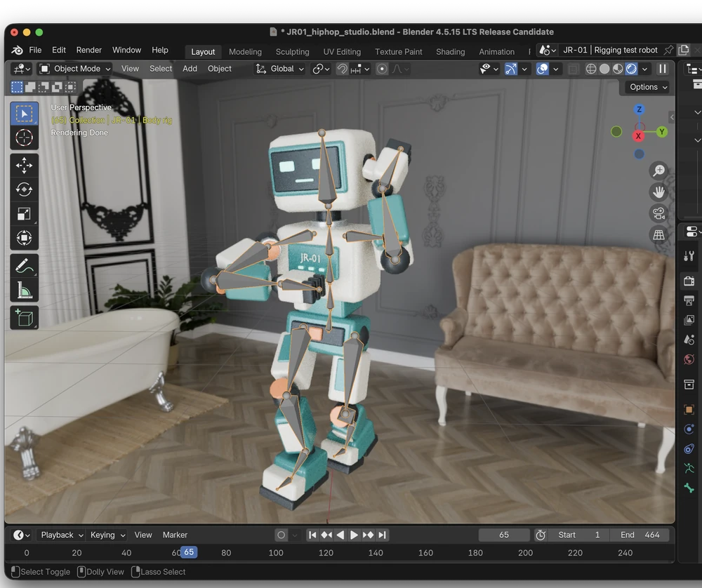Image resolution: width=702 pixels, height=588 pixels.
Task: Switch to Material Preview shading
Action: (618, 69)
